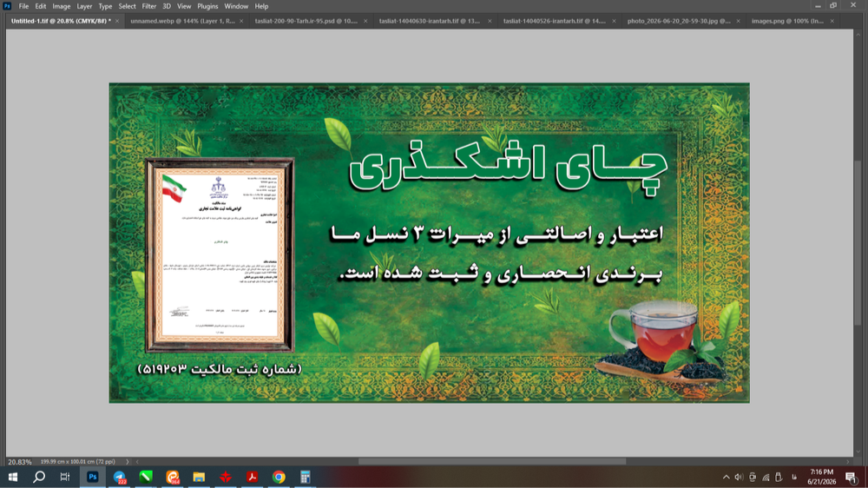Close the unnamed.webp tab
Viewport: 868px width, 488px height.
241,21
